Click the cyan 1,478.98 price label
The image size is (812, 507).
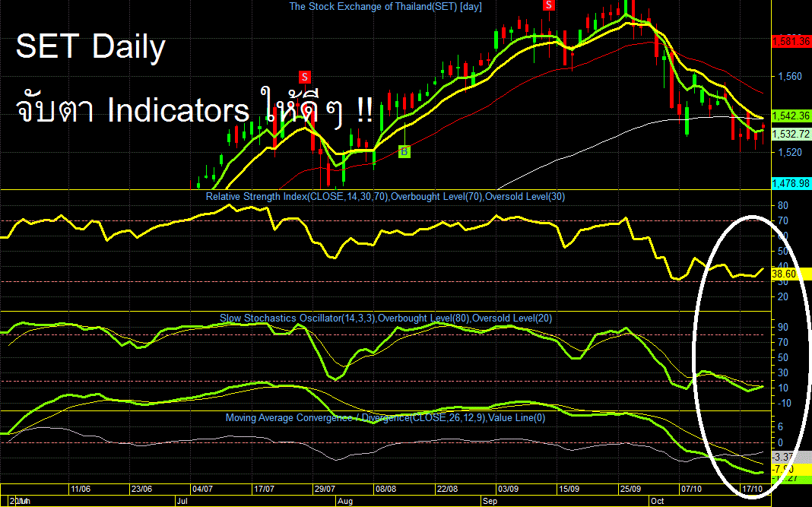tap(791, 184)
